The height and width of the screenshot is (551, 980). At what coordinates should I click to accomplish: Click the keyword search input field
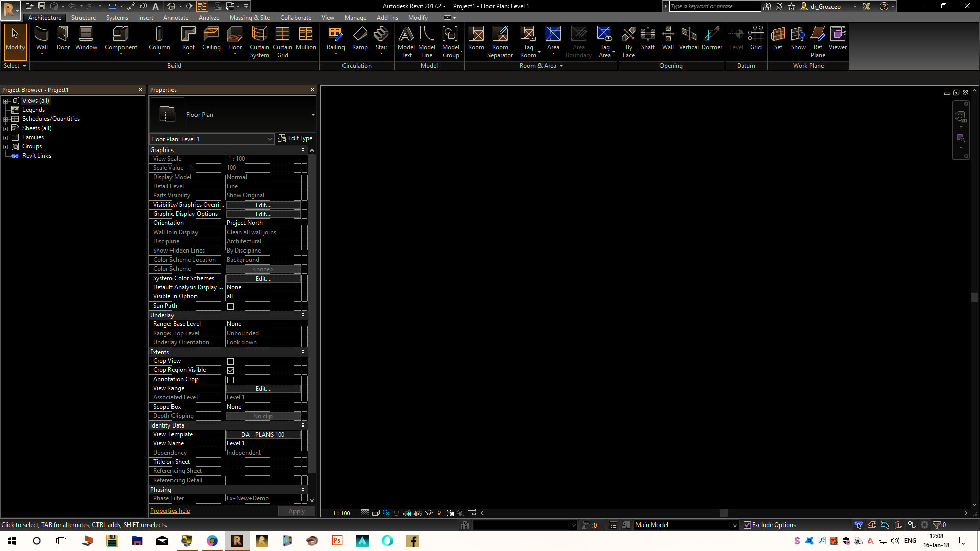(714, 6)
